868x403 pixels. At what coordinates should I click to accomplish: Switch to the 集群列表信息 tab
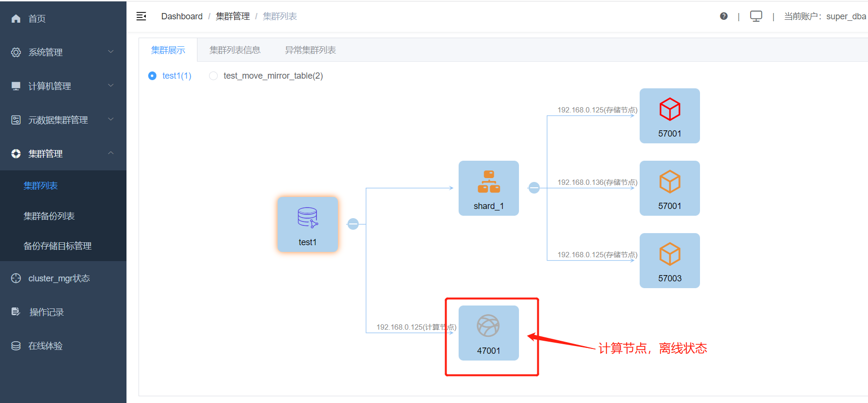pos(235,50)
